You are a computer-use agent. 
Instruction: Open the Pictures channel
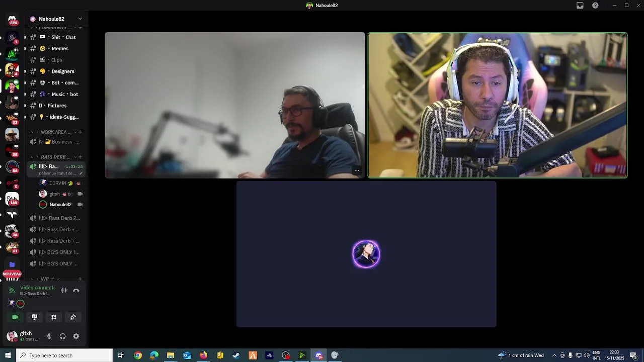click(x=56, y=106)
